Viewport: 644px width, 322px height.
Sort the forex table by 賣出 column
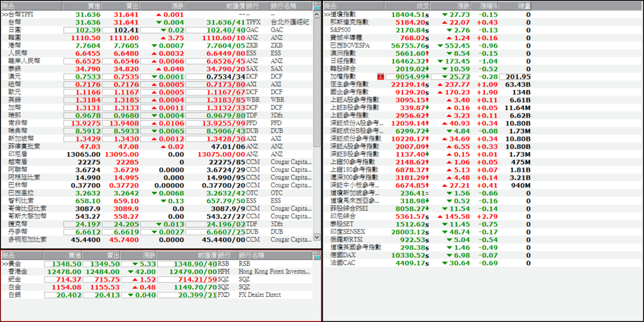pos(121,6)
